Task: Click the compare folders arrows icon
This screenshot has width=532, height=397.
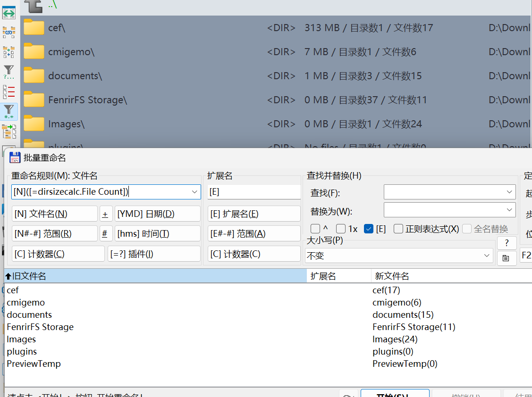Action: click(x=9, y=52)
